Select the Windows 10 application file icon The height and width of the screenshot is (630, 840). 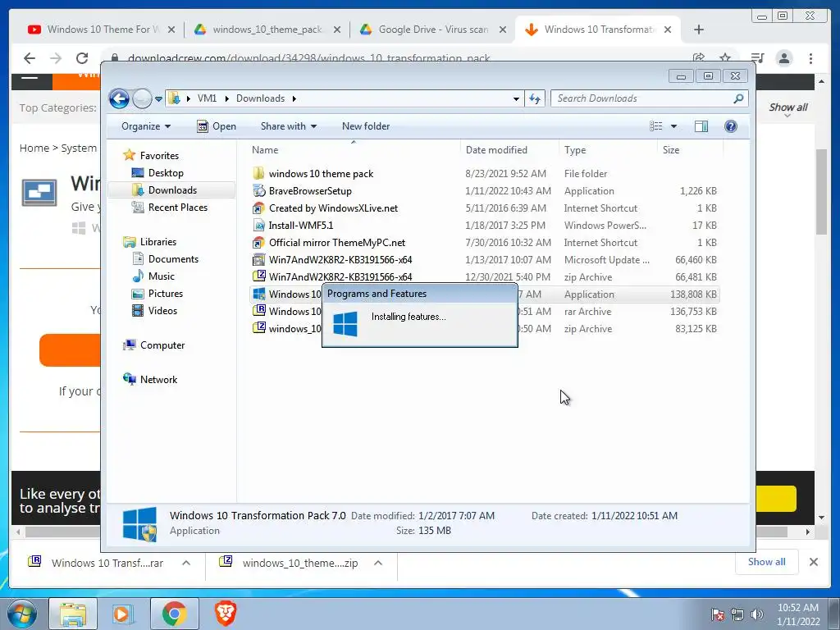[258, 294]
